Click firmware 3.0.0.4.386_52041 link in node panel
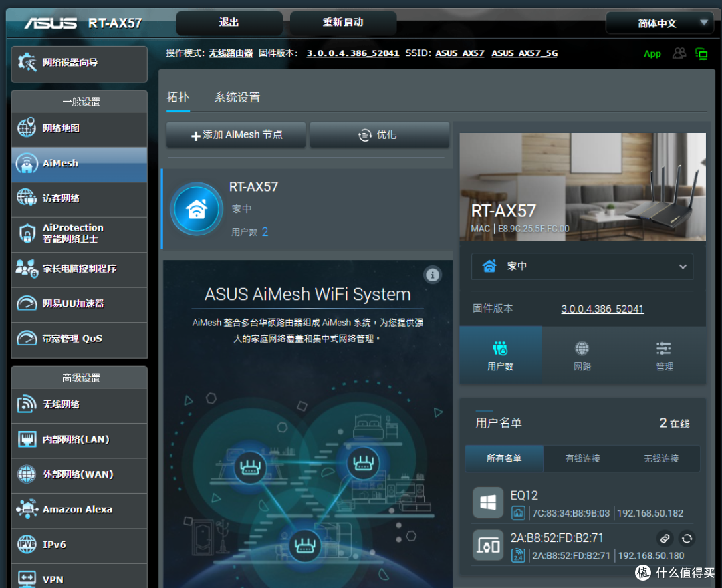 click(602, 309)
